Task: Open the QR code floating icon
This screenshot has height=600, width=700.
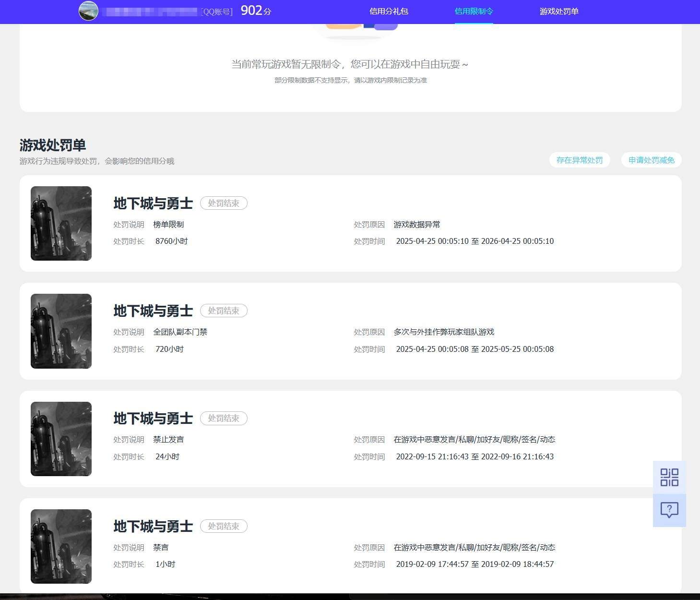Action: pos(669,478)
